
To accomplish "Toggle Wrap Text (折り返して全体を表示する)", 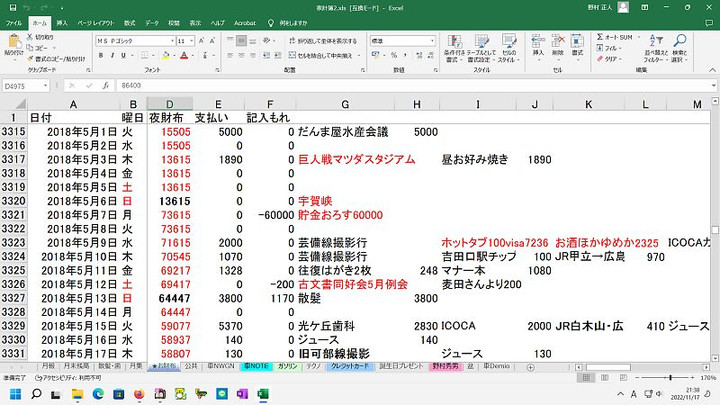I will coord(320,41).
